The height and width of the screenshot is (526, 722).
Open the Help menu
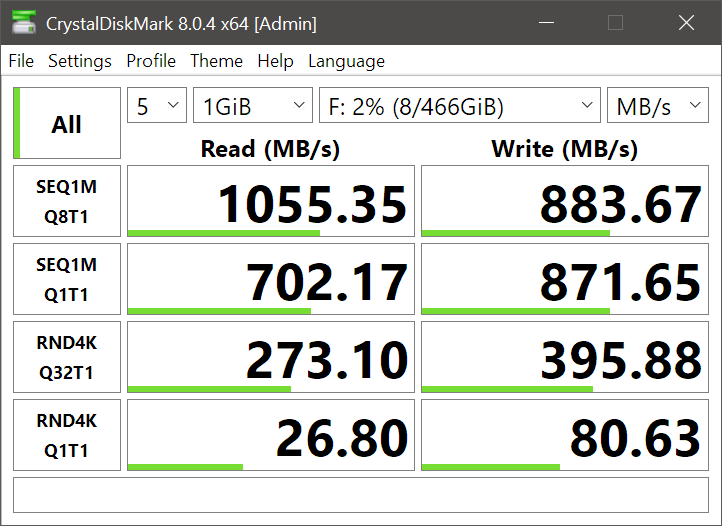[275, 61]
